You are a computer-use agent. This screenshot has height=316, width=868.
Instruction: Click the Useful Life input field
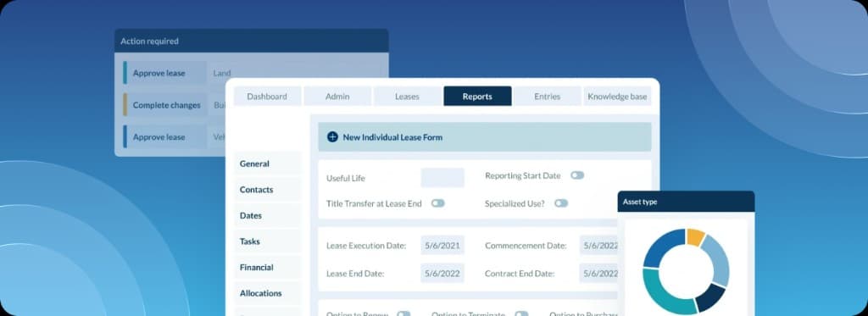[x=442, y=178]
